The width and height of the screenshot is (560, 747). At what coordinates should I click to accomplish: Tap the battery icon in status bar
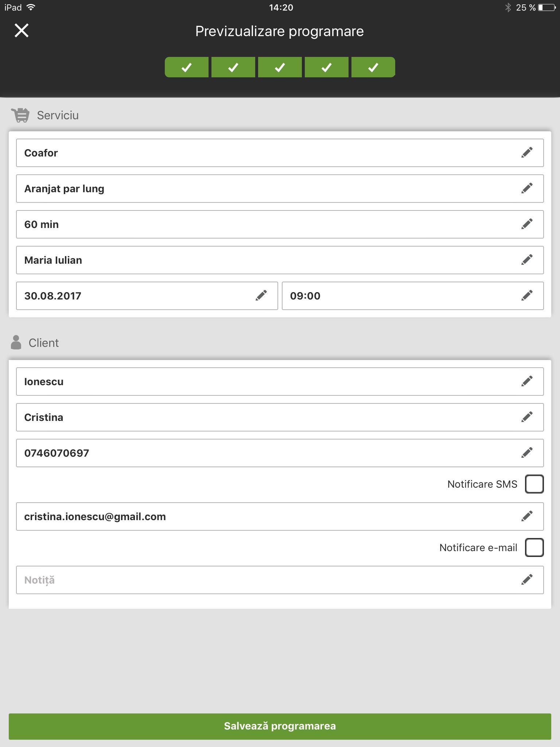pos(547,8)
